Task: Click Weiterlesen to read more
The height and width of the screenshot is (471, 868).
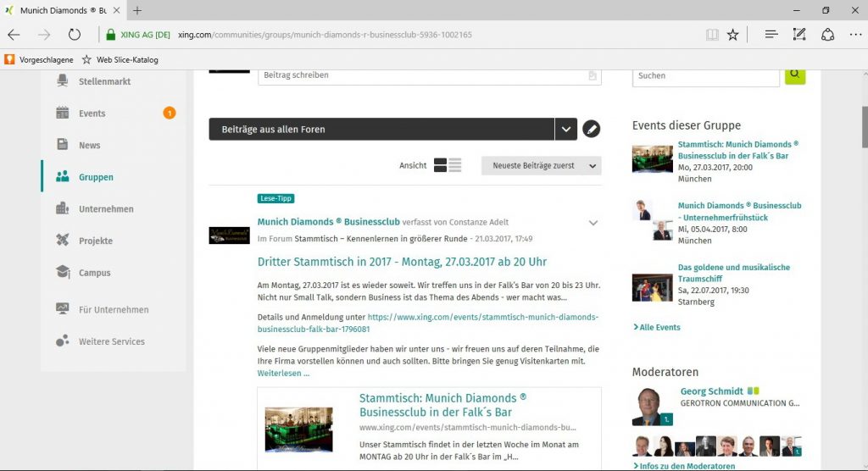Action: tap(283, 373)
